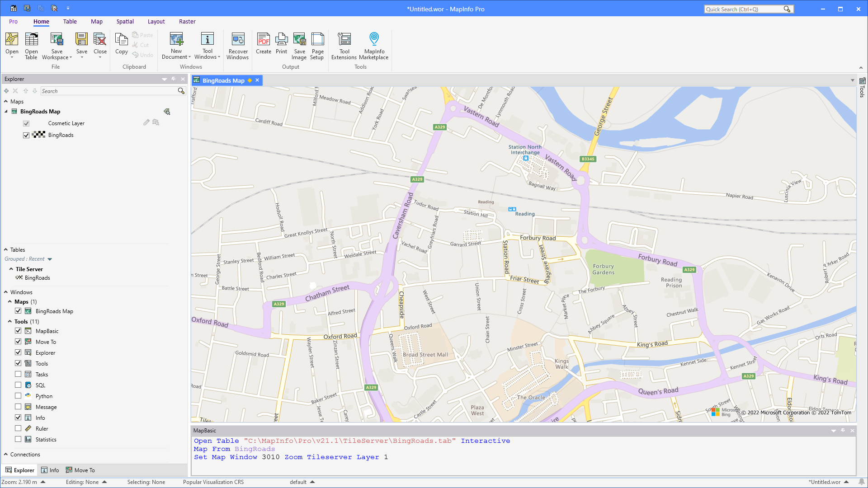Switch to the Spatial ribbon tab

125,22
